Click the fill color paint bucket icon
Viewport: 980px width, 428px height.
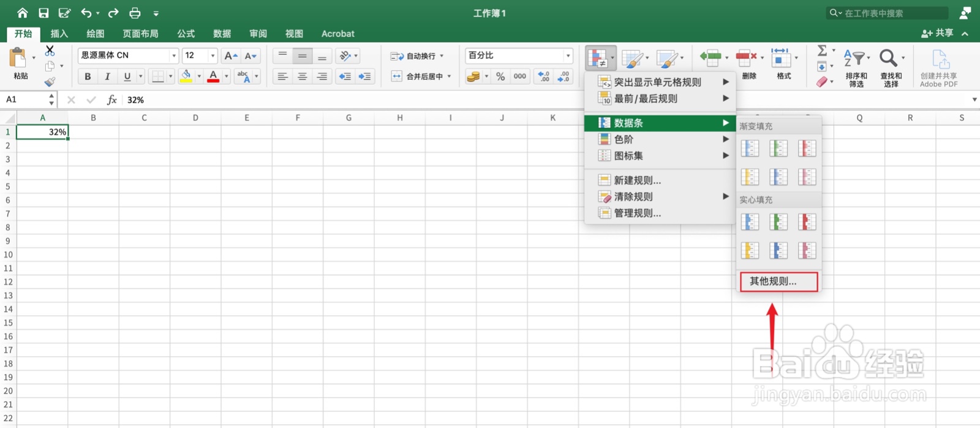186,76
